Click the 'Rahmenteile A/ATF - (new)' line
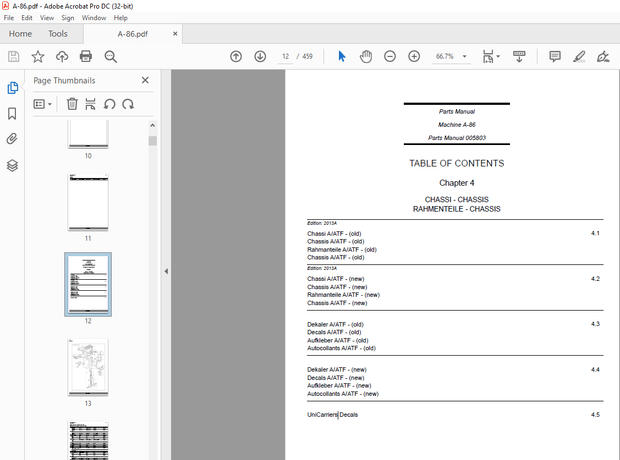620x460 pixels. coord(343,295)
